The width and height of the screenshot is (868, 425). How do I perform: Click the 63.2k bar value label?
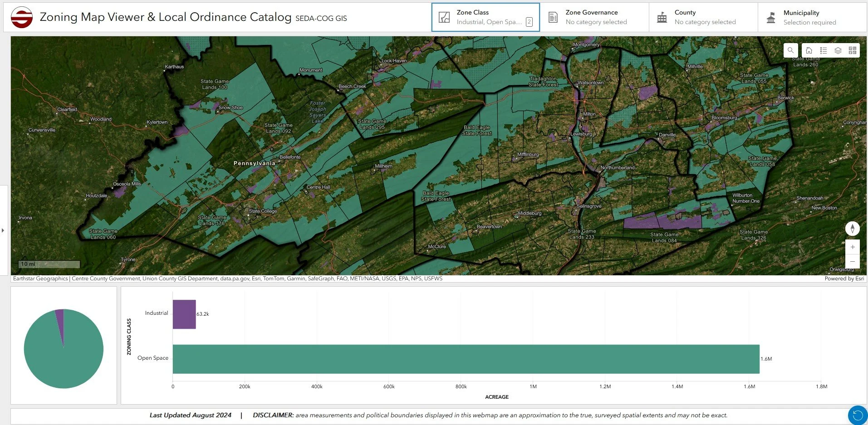point(203,314)
